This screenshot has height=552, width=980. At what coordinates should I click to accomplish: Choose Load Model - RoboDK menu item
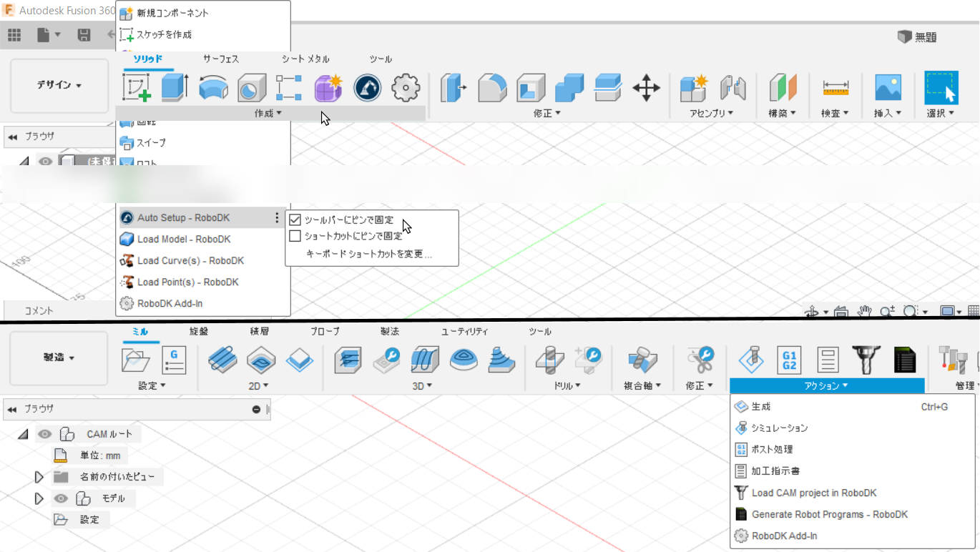click(x=204, y=239)
